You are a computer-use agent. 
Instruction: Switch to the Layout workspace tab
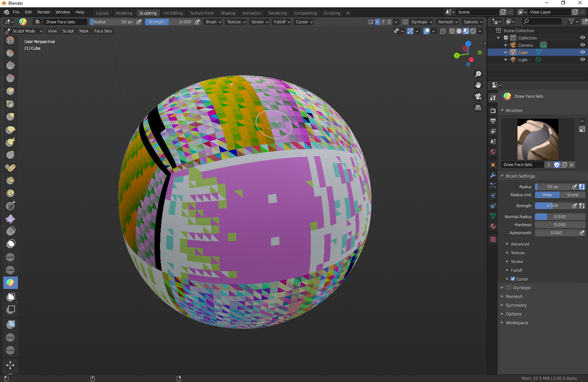click(102, 13)
